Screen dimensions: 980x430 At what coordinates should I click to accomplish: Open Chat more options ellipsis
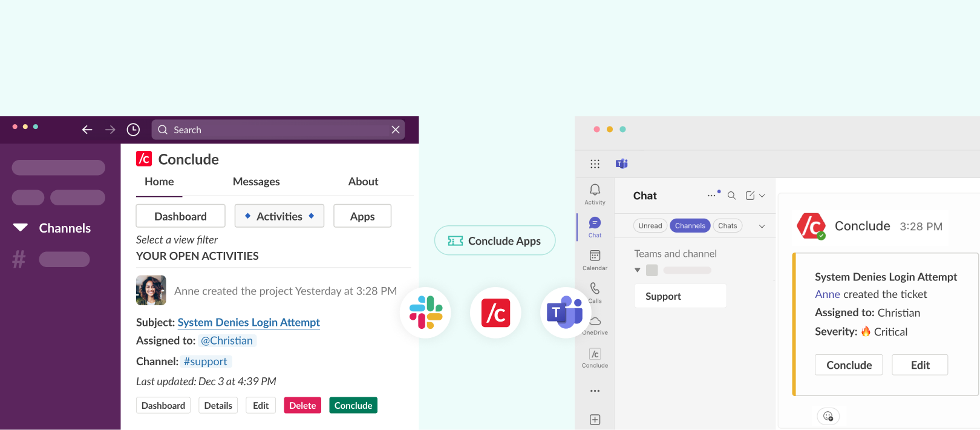[711, 196]
